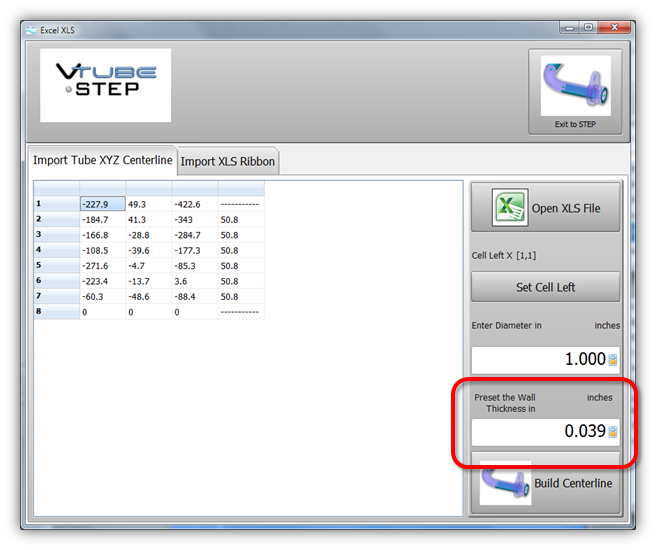Select cell containing -227.9 in row 1
The image size is (656, 550).
click(x=102, y=204)
